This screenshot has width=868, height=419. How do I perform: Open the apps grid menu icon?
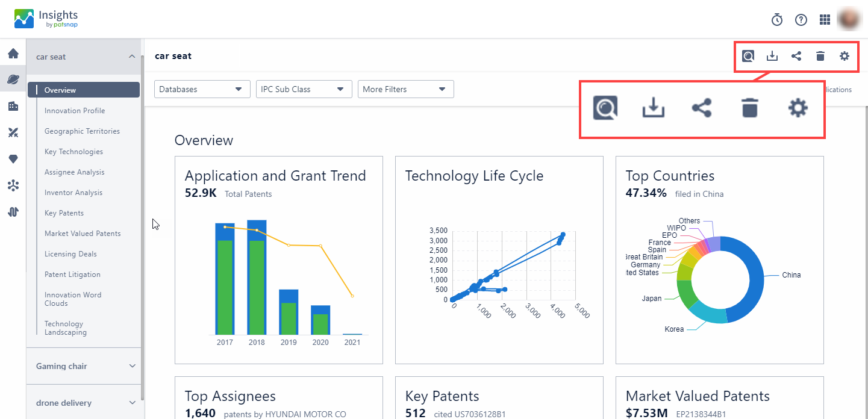[825, 20]
